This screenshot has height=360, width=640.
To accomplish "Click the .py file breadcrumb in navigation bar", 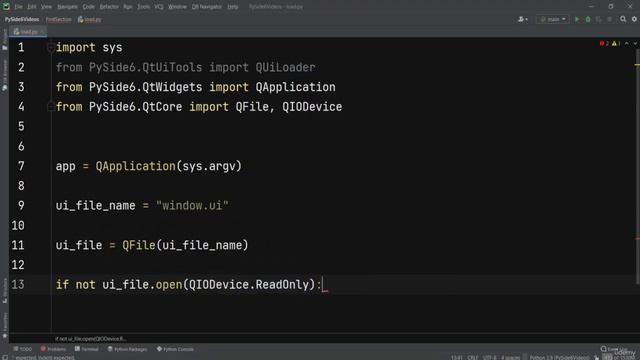I will (x=90, y=19).
